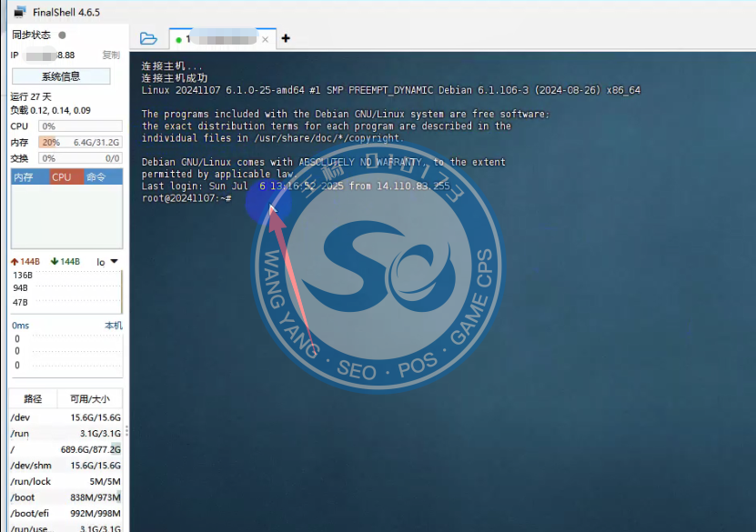This screenshot has width=756, height=532.
Task: Click the upload speed arrow indicator
Action: [x=15, y=262]
